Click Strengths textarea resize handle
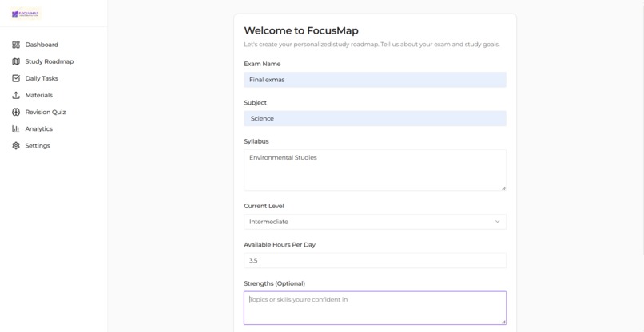 503,322
